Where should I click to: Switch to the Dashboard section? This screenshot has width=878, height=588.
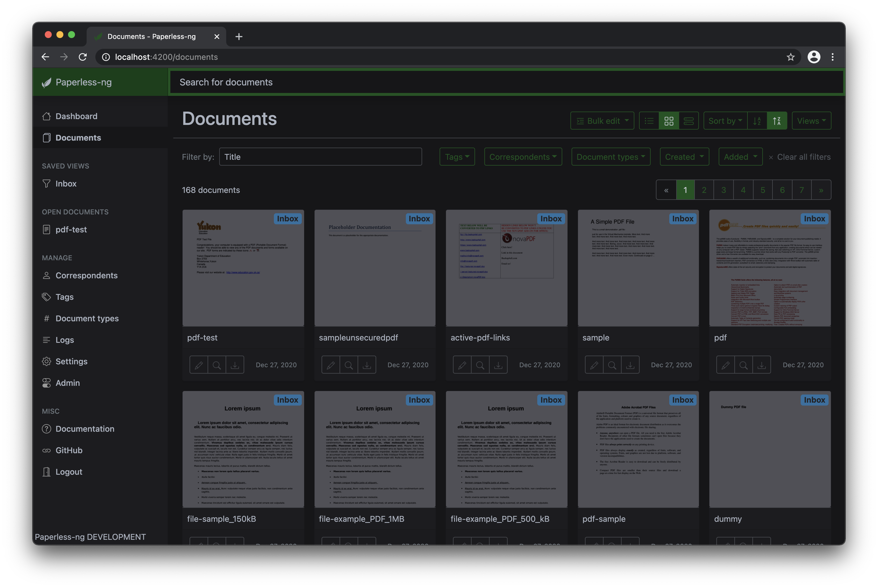coord(76,116)
